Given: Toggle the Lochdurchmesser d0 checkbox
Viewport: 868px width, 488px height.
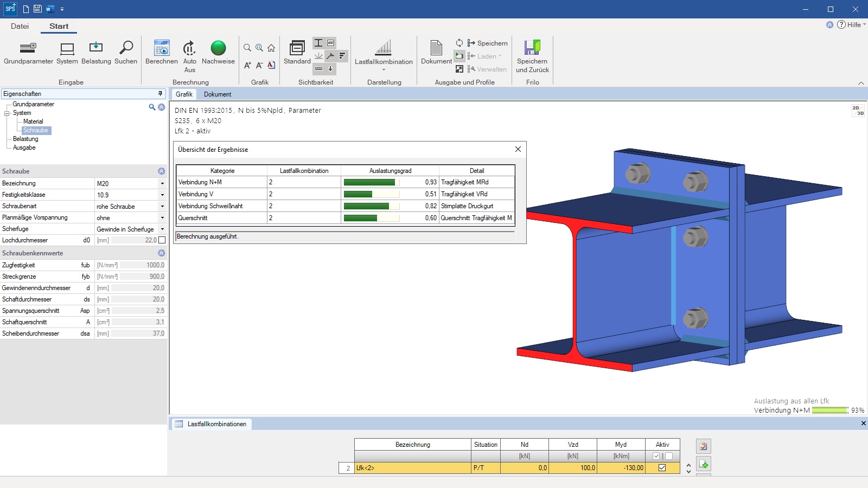Looking at the screenshot, I should click(162, 240).
